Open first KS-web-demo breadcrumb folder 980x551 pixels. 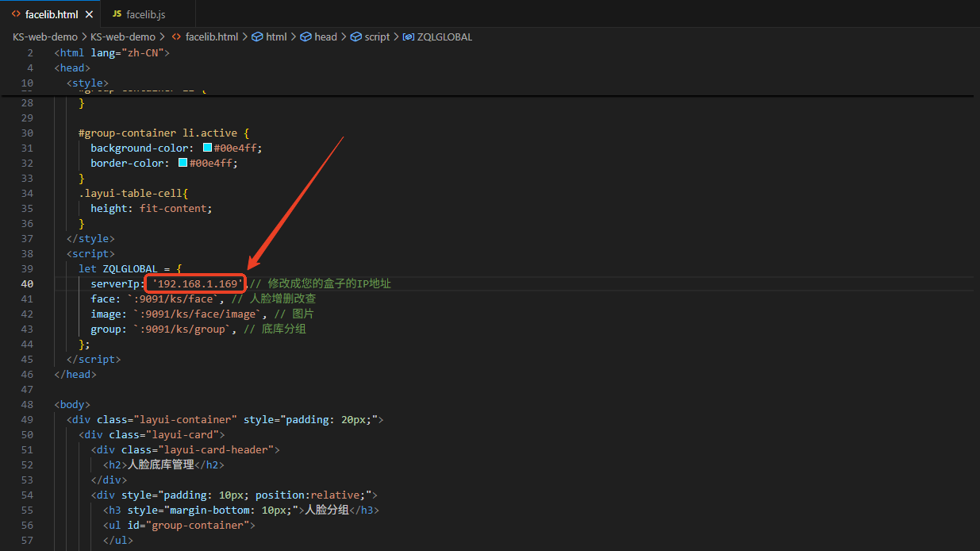coord(45,37)
